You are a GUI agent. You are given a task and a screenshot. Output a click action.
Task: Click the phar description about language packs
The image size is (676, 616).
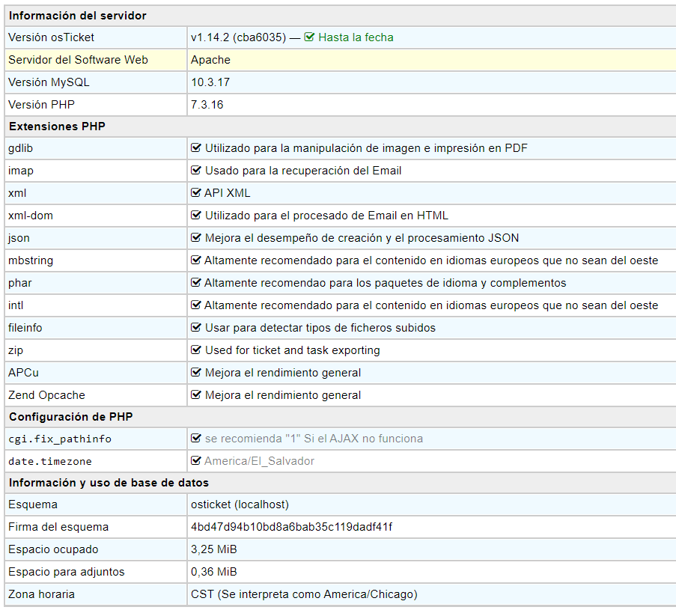pos(385,283)
